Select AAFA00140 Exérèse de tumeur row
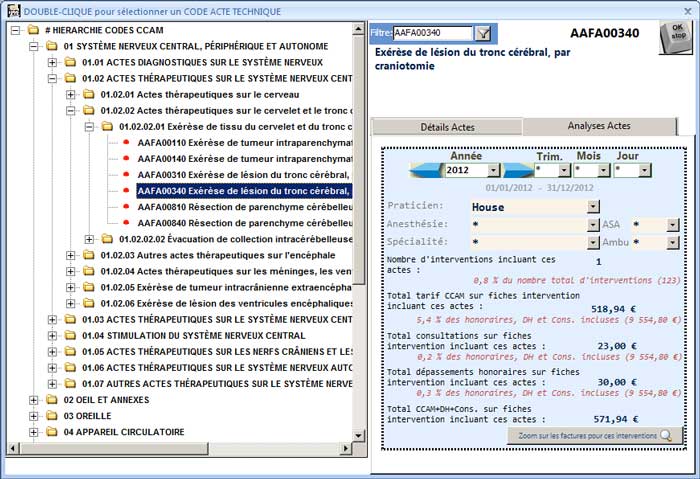 point(245,159)
